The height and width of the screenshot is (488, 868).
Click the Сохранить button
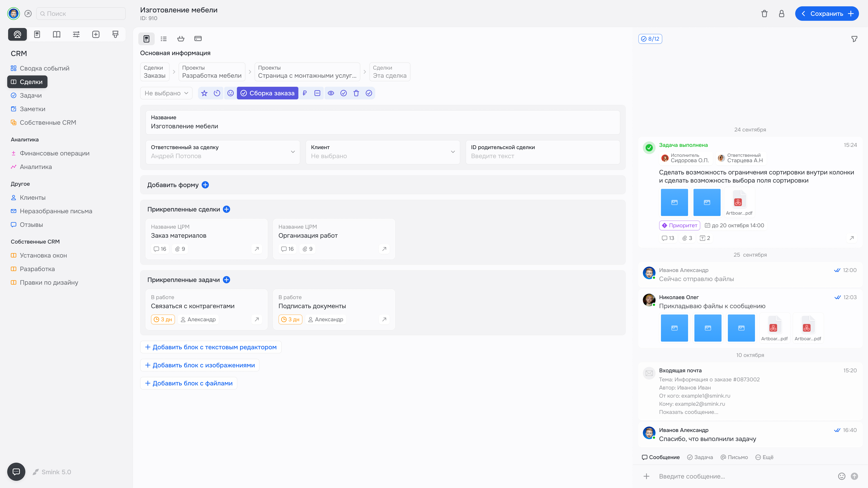(x=827, y=14)
